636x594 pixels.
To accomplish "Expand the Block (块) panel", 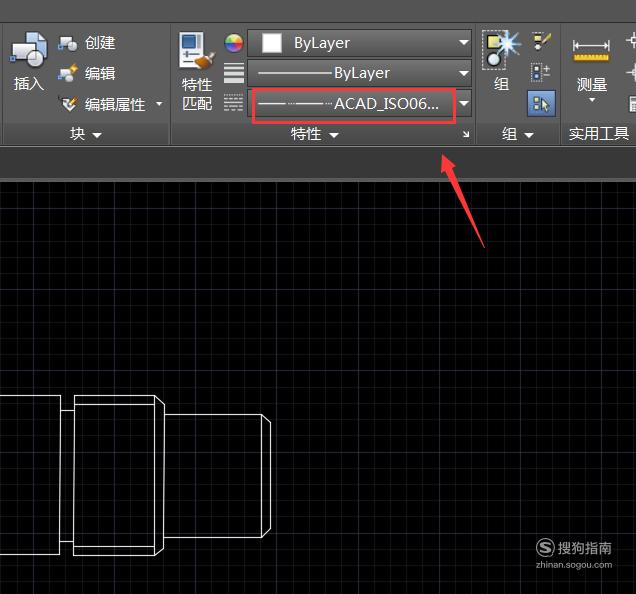I will [x=86, y=134].
